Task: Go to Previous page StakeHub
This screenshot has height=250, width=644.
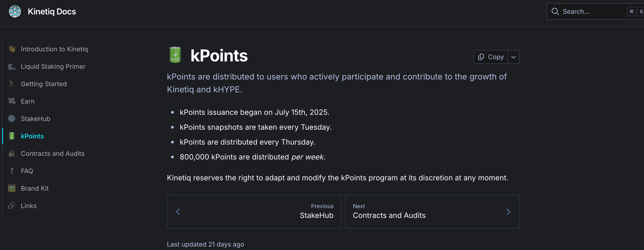Action: point(254,212)
